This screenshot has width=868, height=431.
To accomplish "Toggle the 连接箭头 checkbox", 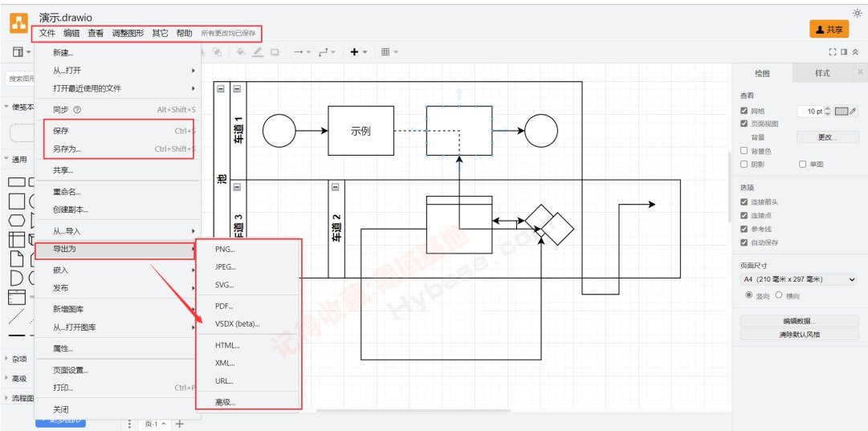I will [744, 202].
